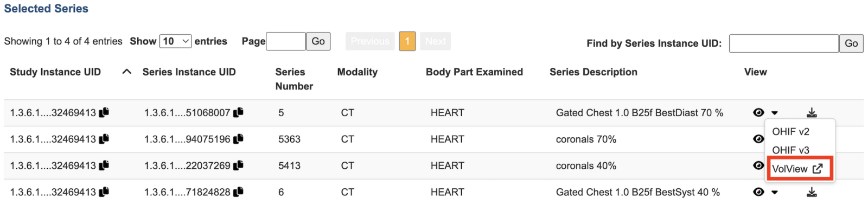Collapse viewer dropdown arrow for BestDiast 70 % row
The width and height of the screenshot is (868, 223).
(775, 113)
